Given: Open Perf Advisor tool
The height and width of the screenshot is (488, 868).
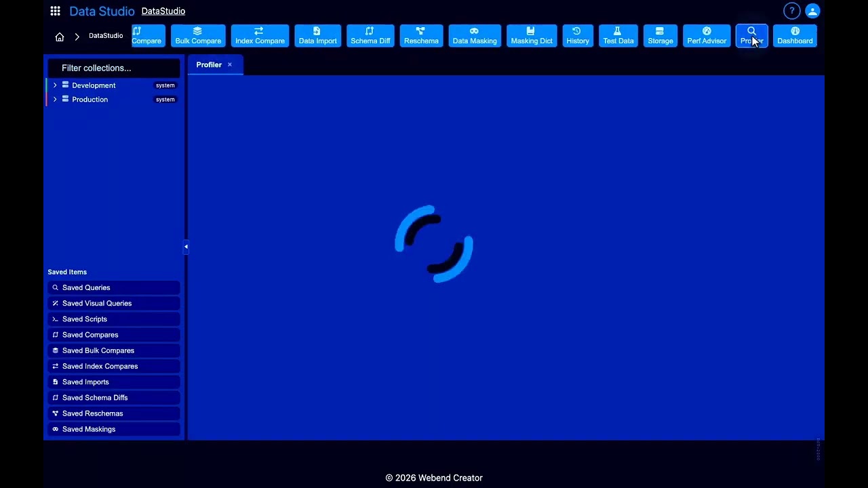Looking at the screenshot, I should (707, 36).
